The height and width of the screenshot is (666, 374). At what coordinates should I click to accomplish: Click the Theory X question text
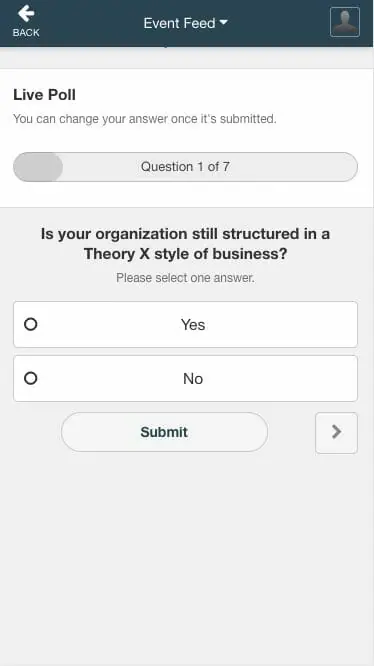click(186, 244)
